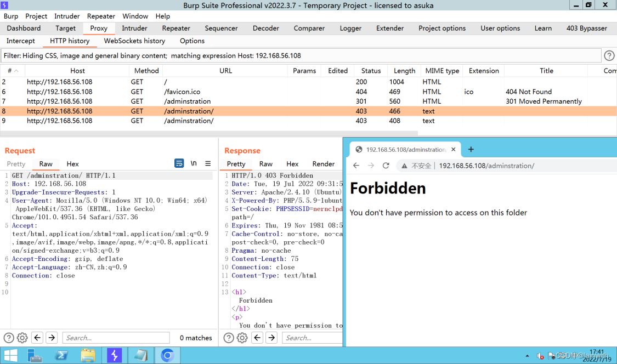Open the Intruder menu
617x364 pixels.
[67, 16]
